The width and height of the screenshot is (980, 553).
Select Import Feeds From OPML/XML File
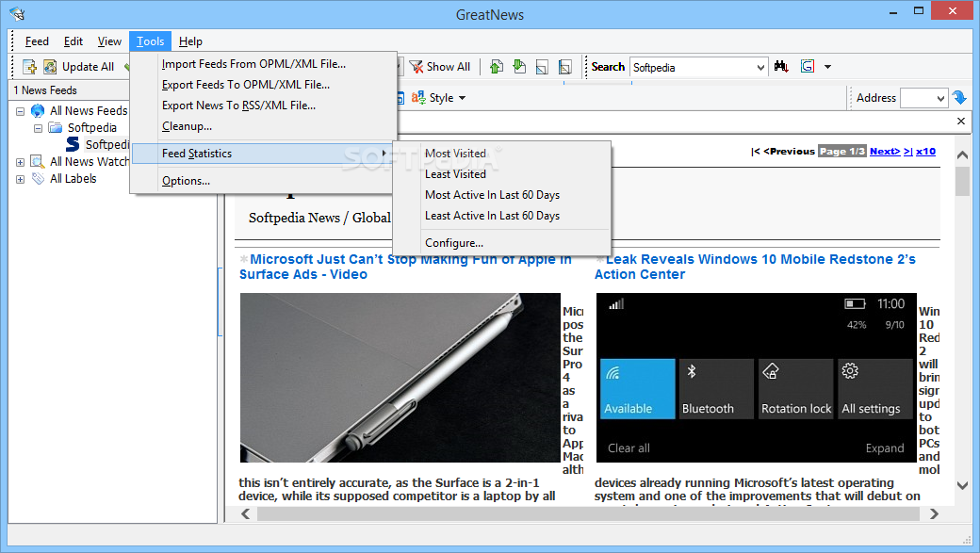point(263,64)
